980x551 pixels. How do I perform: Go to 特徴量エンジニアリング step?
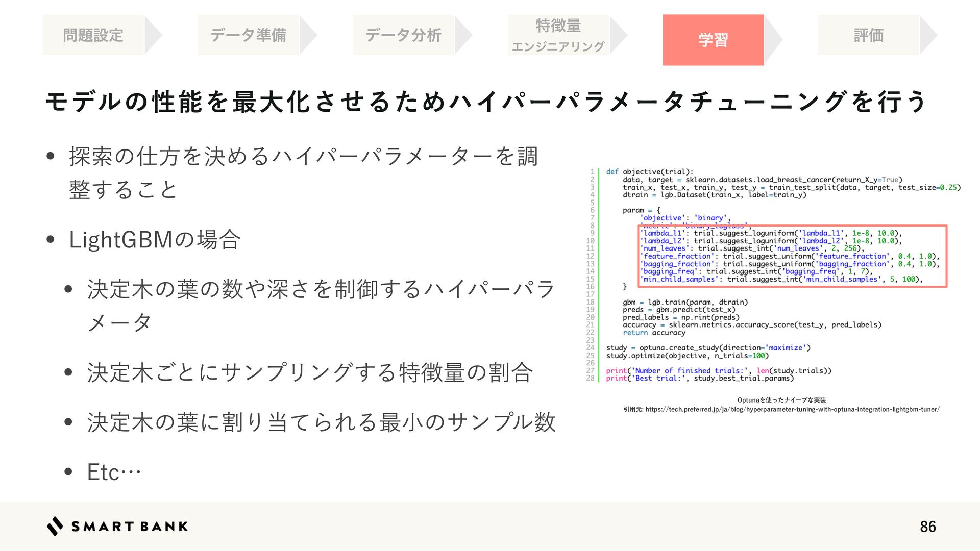pos(558,35)
